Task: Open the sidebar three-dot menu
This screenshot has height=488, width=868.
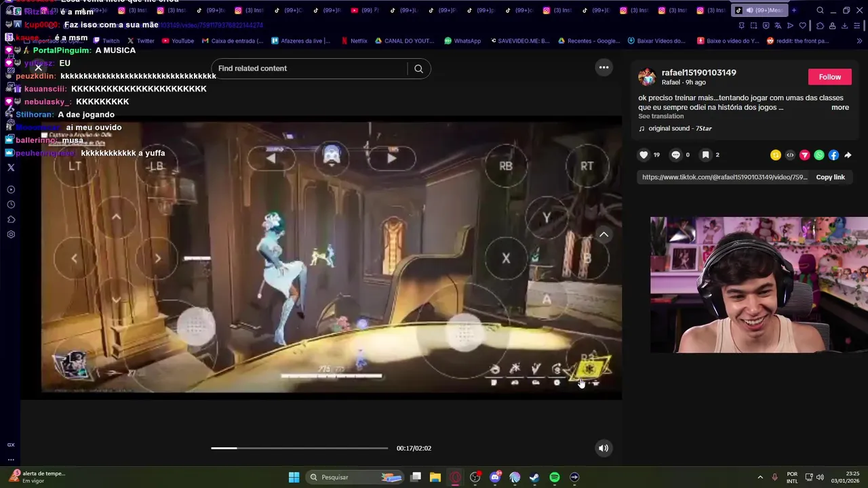Action: [11, 460]
